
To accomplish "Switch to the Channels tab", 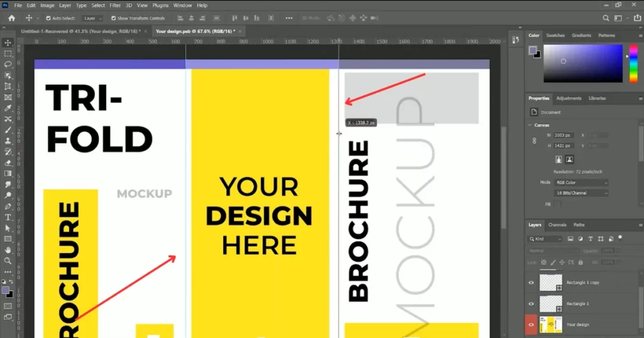I will (x=557, y=225).
